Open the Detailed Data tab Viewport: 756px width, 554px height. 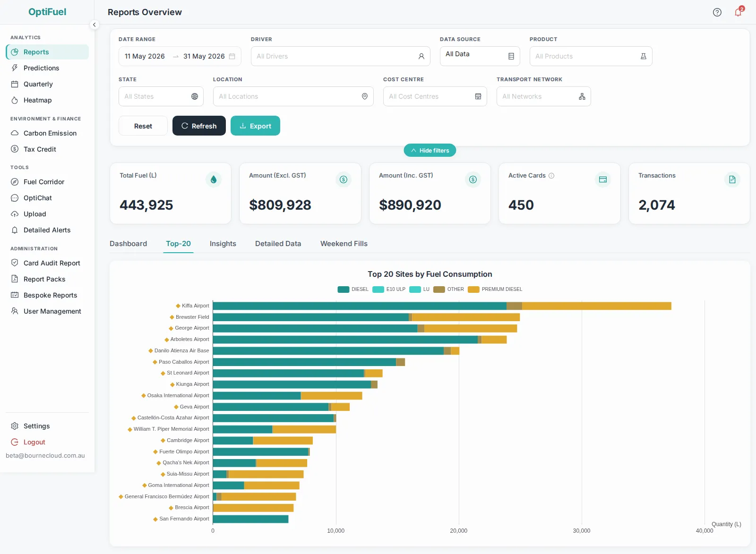(278, 244)
